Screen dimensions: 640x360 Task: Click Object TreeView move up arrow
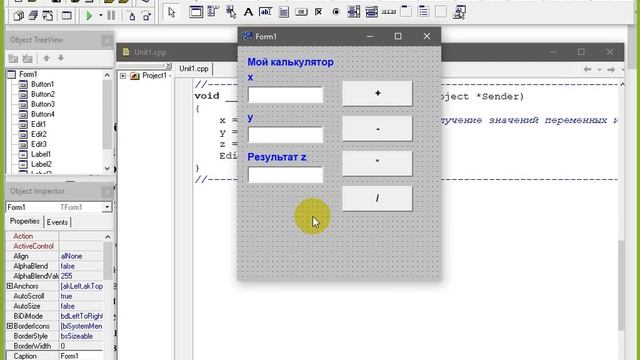coord(47,58)
